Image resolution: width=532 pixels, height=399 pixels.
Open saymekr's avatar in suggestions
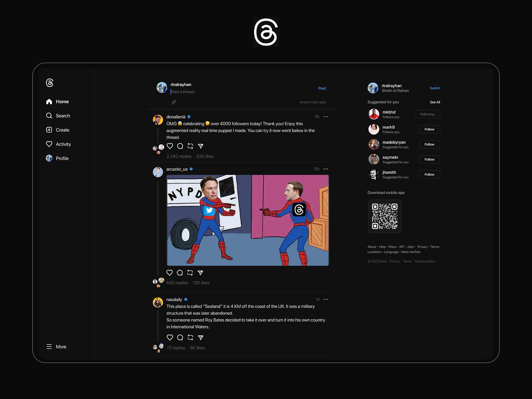tap(374, 160)
